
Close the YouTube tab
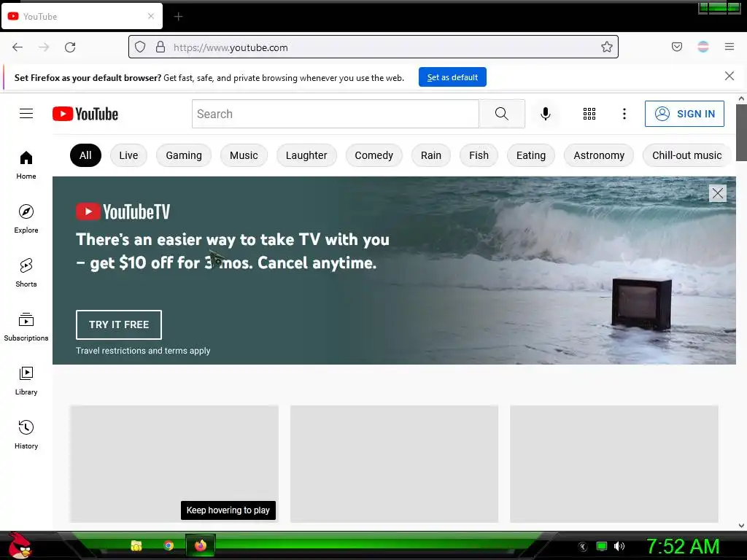151,16
